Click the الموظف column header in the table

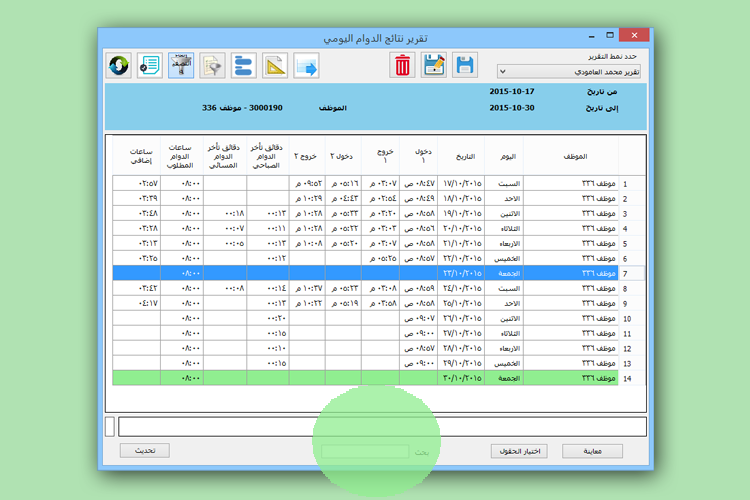pos(571,156)
